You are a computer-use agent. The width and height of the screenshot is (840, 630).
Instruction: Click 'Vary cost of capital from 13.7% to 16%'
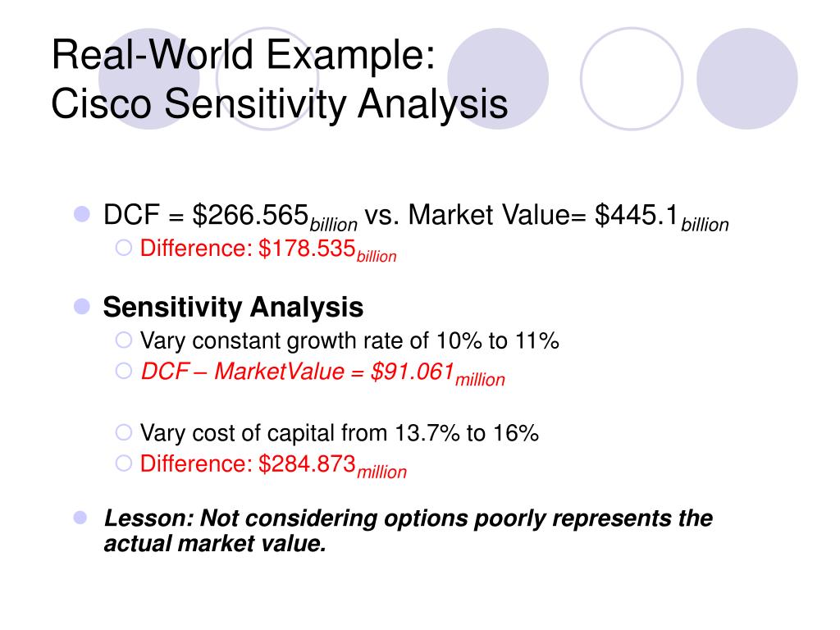(339, 433)
